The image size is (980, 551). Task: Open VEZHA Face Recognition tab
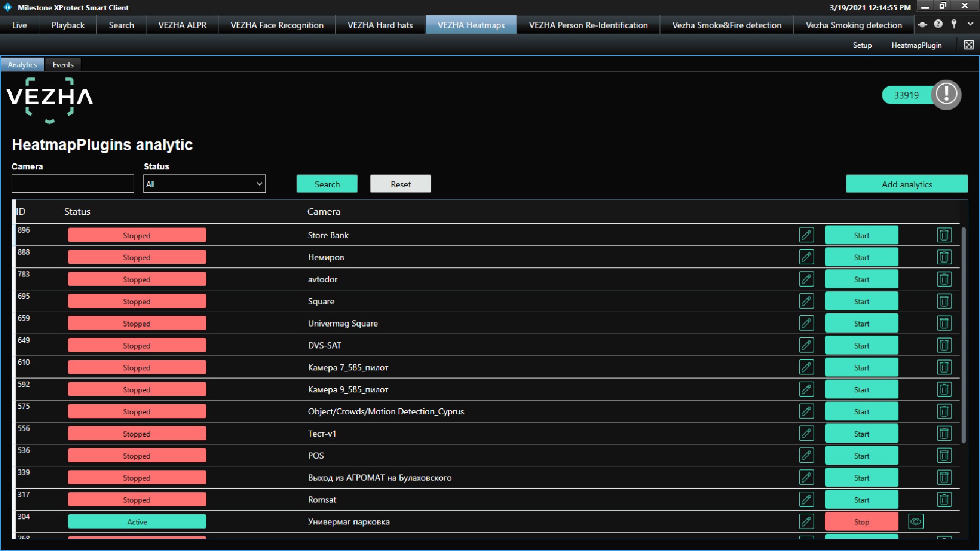point(277,25)
